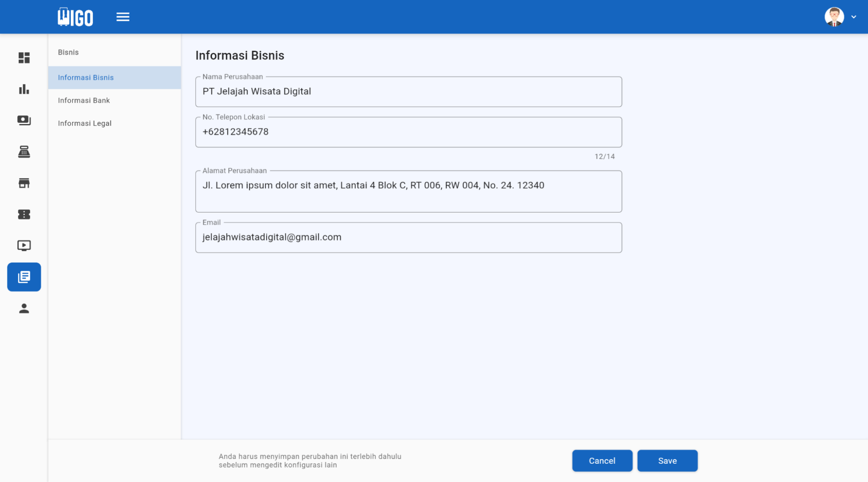The image size is (868, 482).
Task: Open the dashboard grid icon in sidebar
Action: (24, 58)
